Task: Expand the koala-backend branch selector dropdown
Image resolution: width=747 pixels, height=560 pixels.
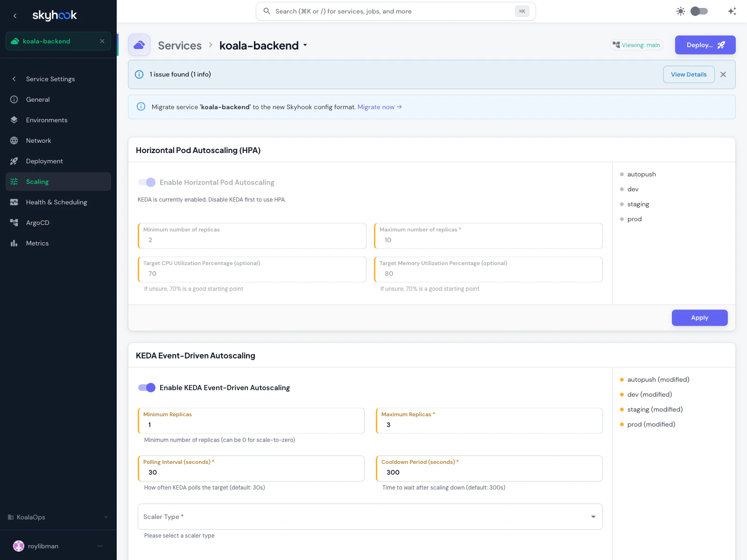Action: [305, 45]
